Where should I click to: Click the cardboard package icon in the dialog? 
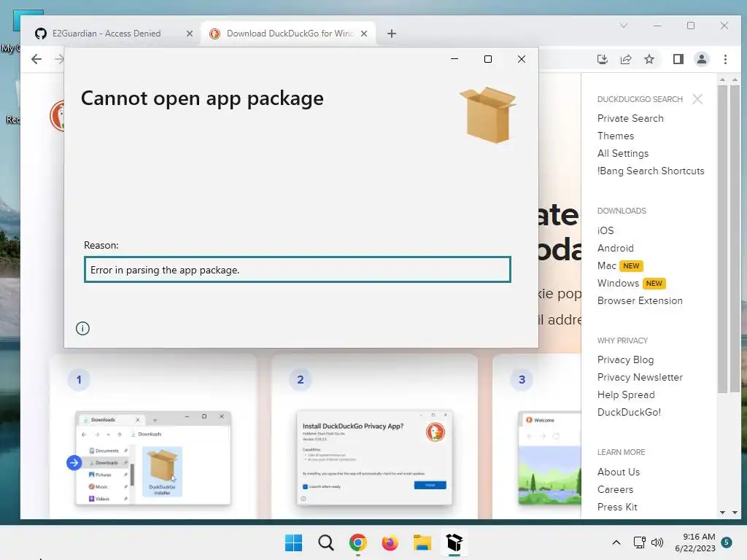coord(487,114)
